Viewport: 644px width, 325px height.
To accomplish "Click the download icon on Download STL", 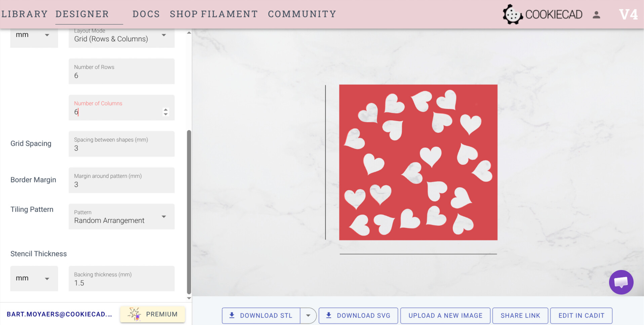I will [x=232, y=316].
